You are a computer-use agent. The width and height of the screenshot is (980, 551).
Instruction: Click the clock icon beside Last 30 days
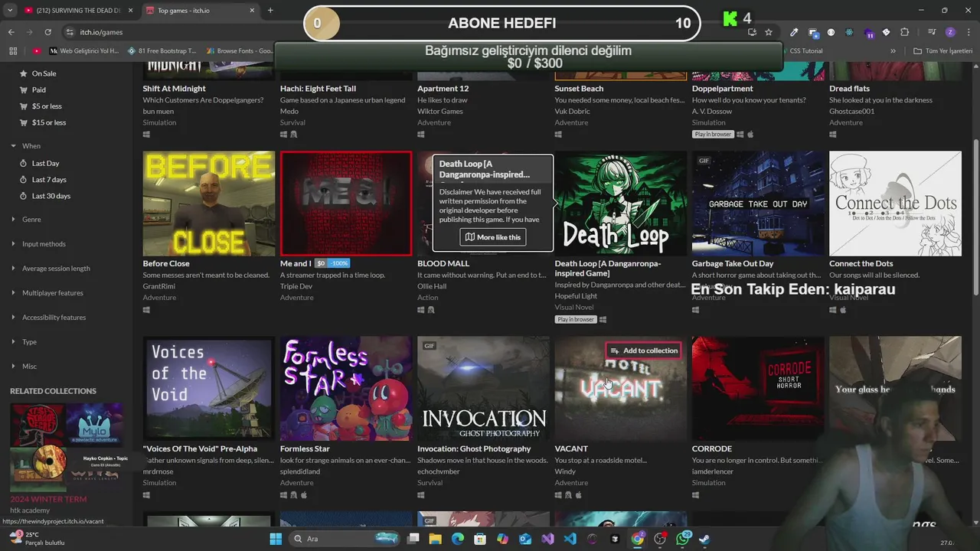point(21,196)
